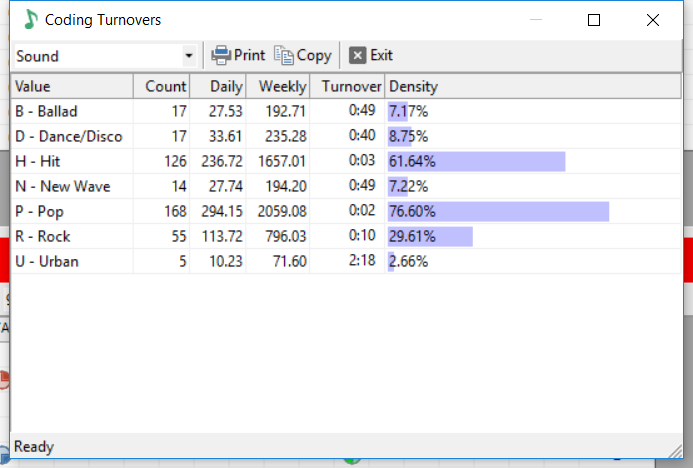Click the Exit X icon
This screenshot has height=468, width=693.
(358, 55)
